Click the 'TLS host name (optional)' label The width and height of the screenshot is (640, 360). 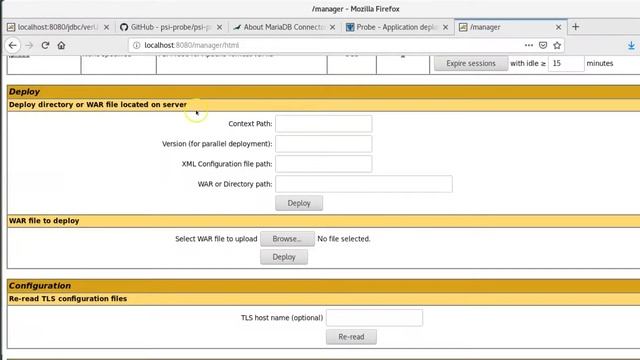coord(282,318)
